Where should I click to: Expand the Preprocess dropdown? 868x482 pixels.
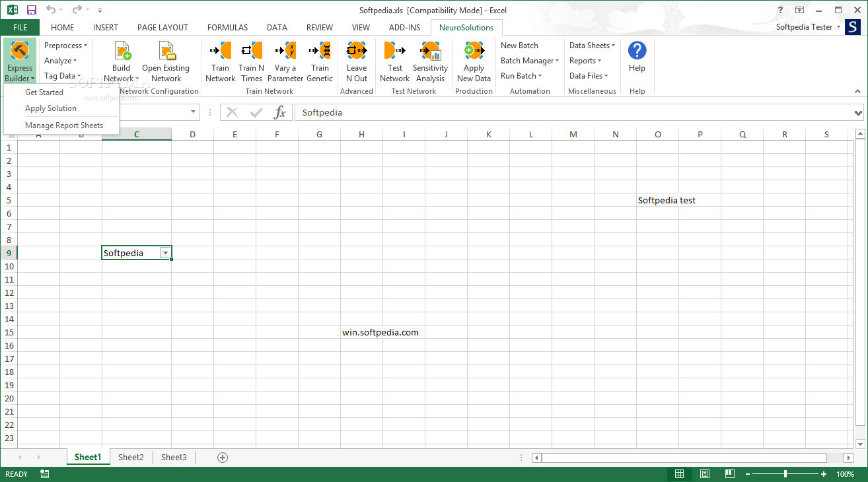[x=65, y=46]
